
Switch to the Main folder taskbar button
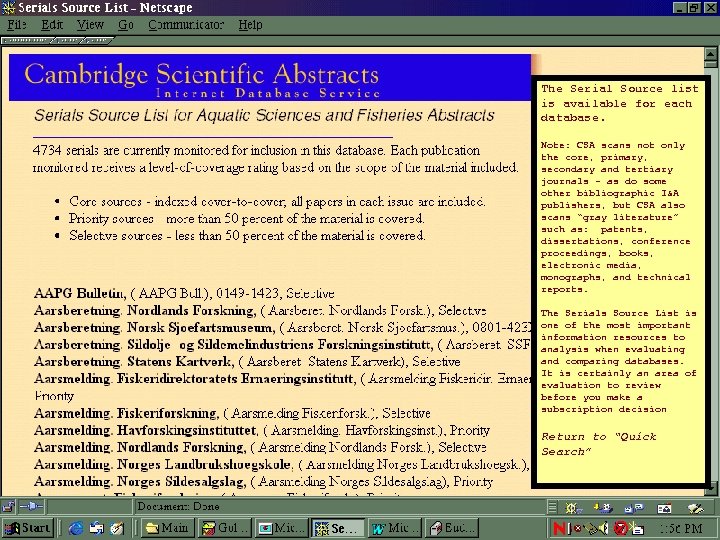(167, 528)
